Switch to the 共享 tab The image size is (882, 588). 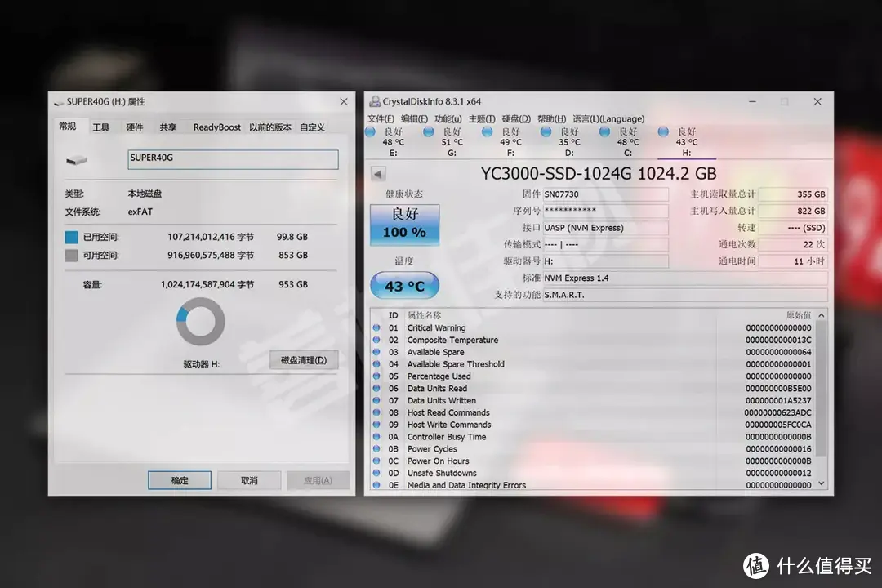pyautogui.click(x=167, y=127)
